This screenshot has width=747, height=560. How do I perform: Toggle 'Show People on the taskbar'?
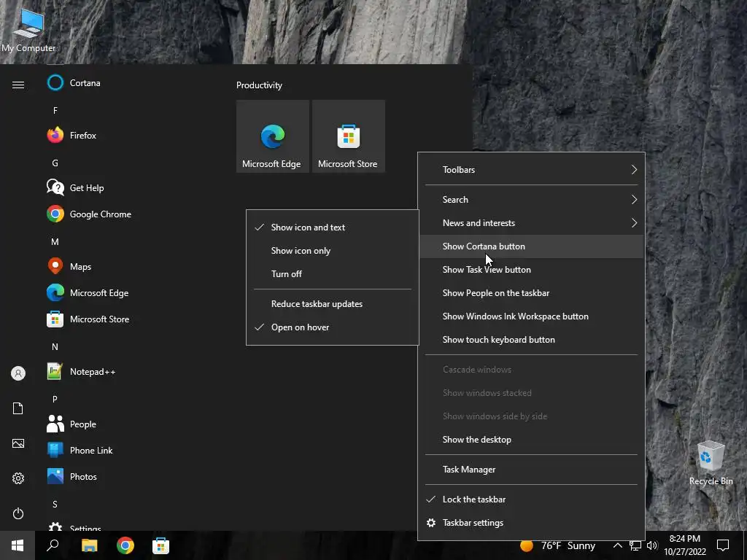pyautogui.click(x=531, y=293)
